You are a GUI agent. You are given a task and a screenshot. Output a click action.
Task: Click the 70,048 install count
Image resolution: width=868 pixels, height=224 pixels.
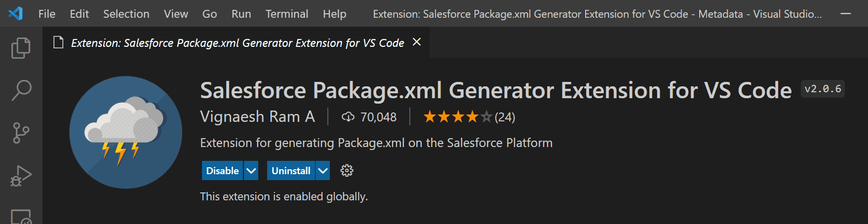click(378, 117)
